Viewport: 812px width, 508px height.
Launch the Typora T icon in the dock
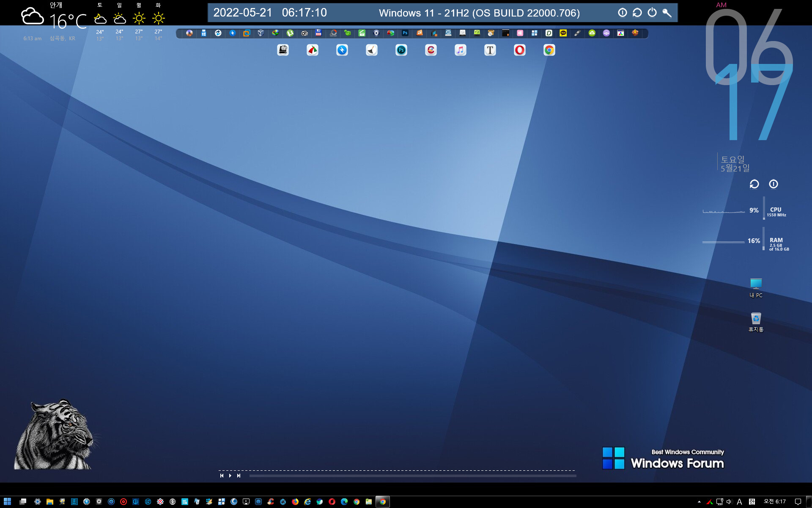point(490,50)
